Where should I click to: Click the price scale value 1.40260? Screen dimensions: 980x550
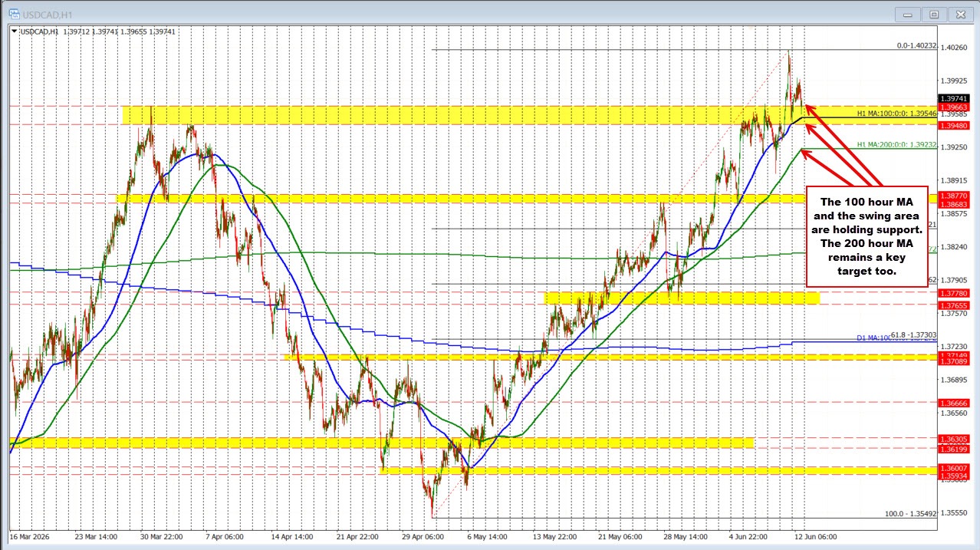click(x=955, y=48)
